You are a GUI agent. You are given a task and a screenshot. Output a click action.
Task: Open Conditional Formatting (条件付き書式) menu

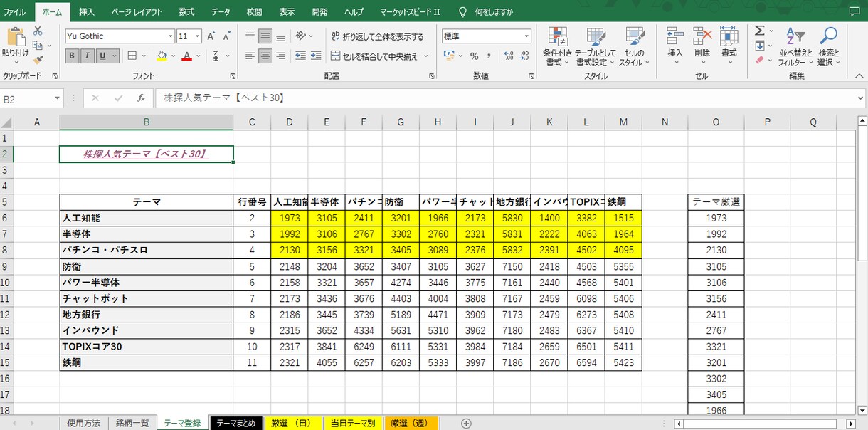point(557,47)
